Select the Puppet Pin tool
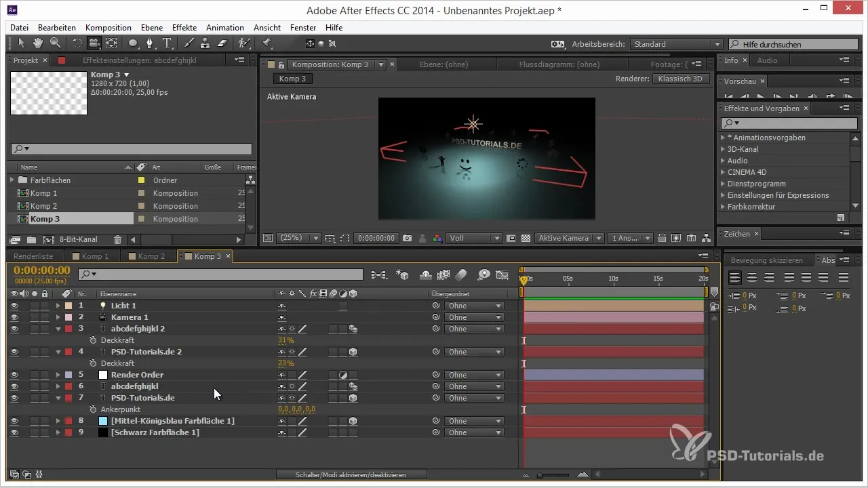Viewport: 868px width, 488px height. pos(267,43)
